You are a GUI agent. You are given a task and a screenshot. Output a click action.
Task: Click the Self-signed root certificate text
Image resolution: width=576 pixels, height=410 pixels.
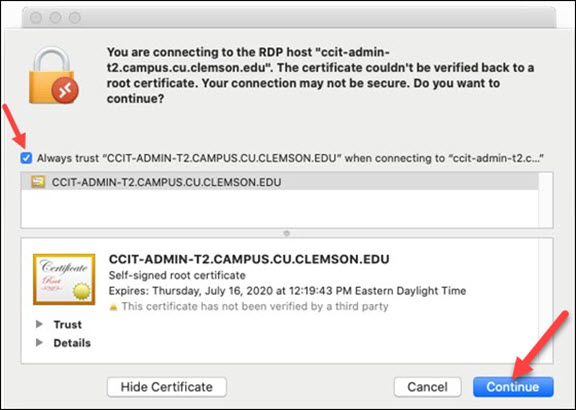click(x=177, y=276)
